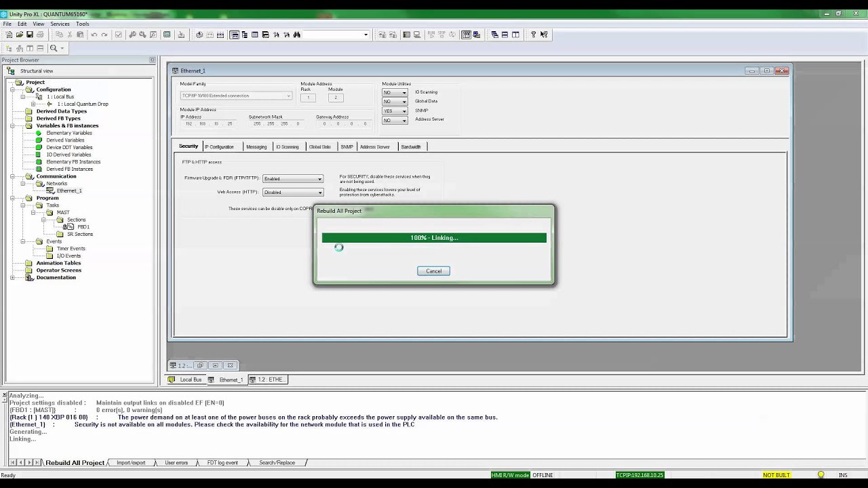Click the magnifier zoom icon in second toolbar
Screen dimensions: 868x488
[54, 48]
